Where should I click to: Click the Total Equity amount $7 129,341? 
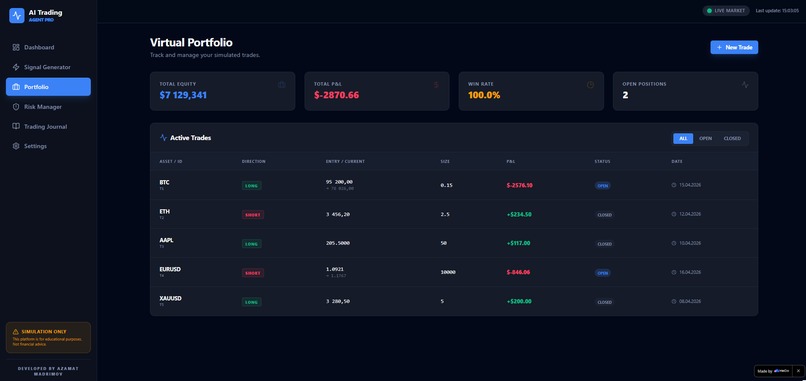(183, 95)
